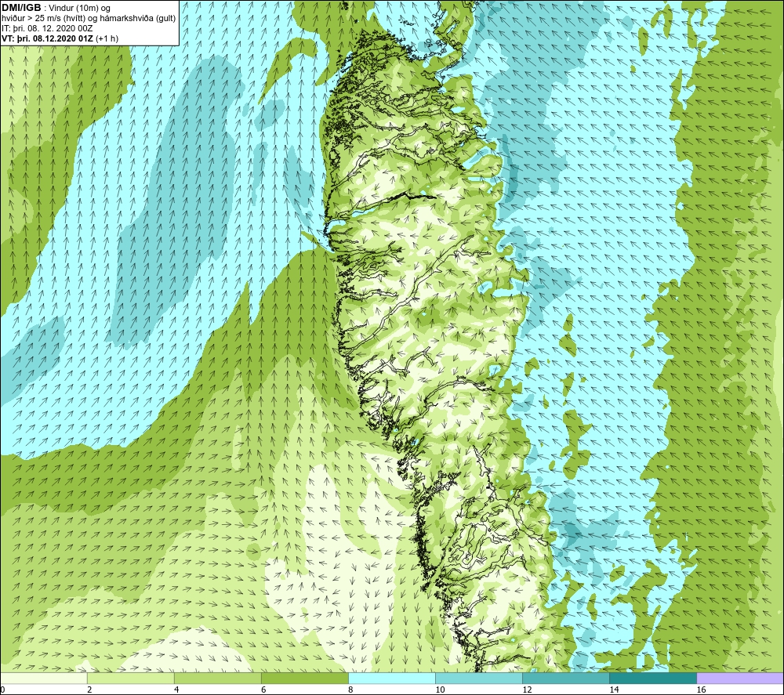Click the legend label '14'
Viewport: 784px width, 695px height.
pyautogui.click(x=614, y=690)
